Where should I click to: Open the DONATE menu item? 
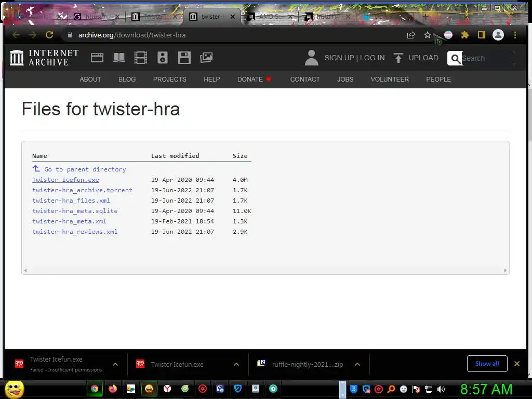[254, 79]
